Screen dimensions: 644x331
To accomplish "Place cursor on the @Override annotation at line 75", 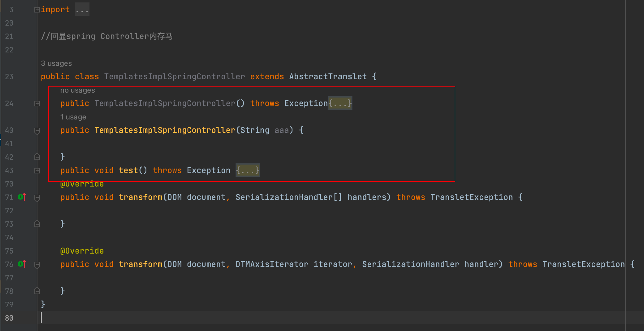I will point(82,251).
